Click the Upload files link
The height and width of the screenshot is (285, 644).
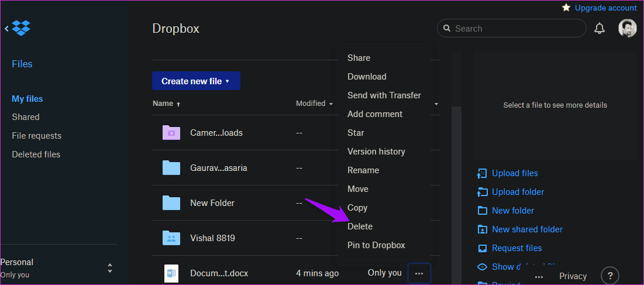click(515, 173)
